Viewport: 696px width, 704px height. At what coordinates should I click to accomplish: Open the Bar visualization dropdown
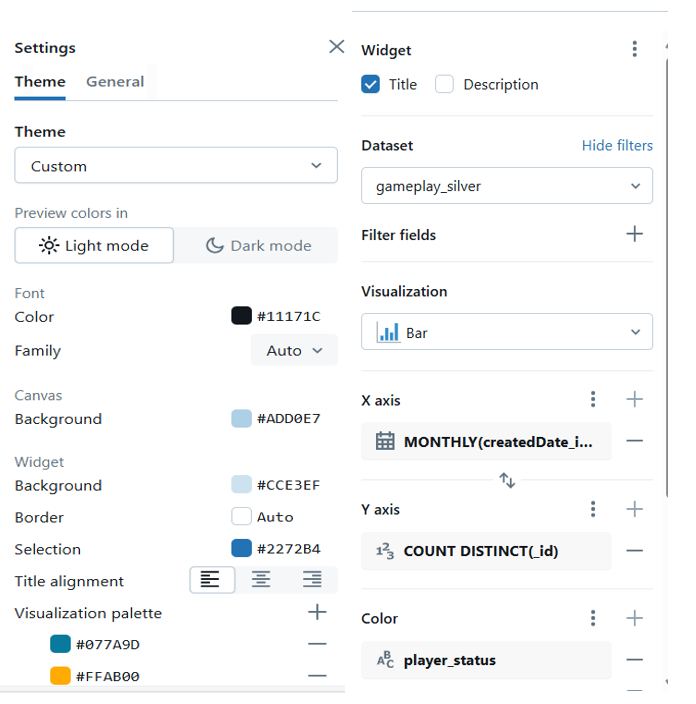point(507,332)
